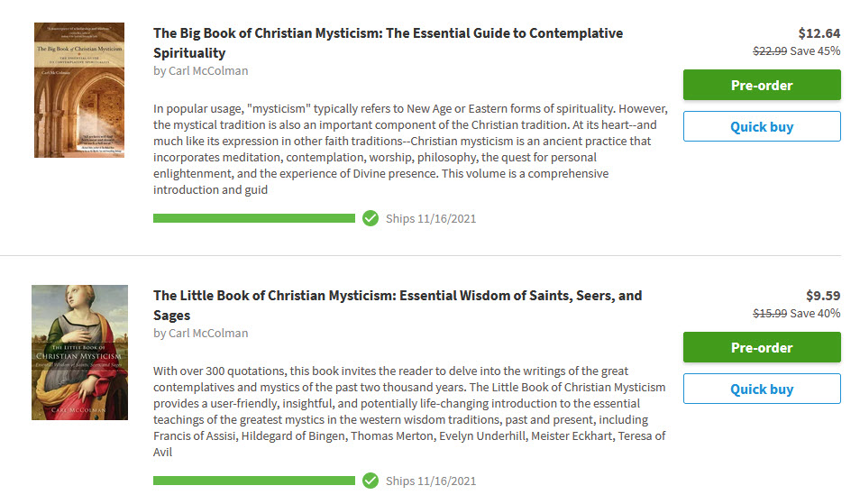Pre-order The Little Book of Christian Mysticism
The width and height of the screenshot is (860, 504).
coord(762,347)
